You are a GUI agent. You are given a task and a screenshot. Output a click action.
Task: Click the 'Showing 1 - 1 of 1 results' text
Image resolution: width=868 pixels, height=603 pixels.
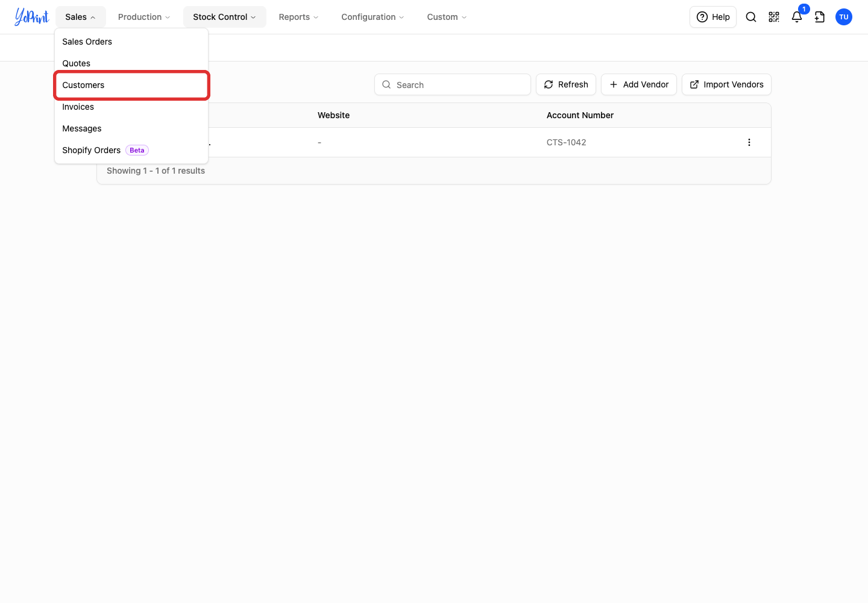[x=156, y=171]
